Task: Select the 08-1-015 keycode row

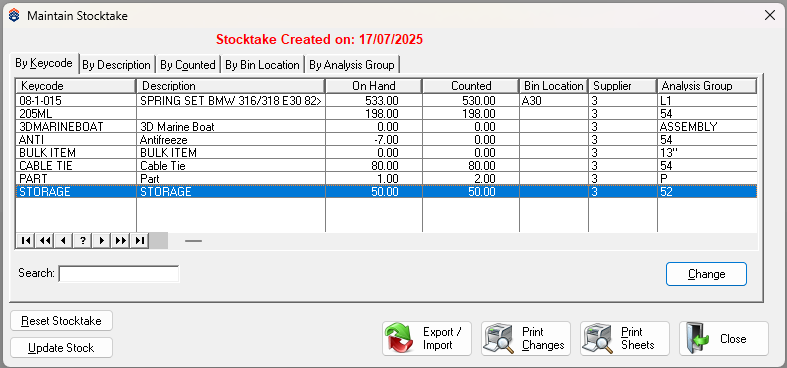Action: [x=386, y=100]
